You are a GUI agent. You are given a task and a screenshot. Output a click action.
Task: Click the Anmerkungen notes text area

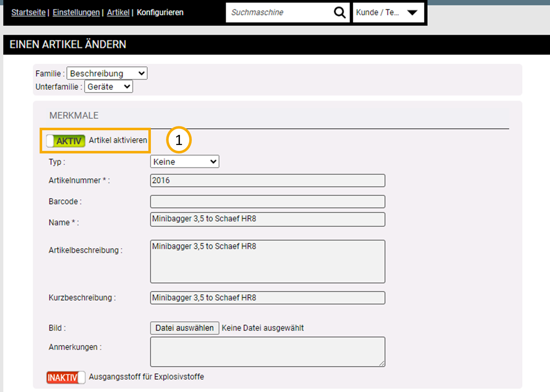pos(267,352)
